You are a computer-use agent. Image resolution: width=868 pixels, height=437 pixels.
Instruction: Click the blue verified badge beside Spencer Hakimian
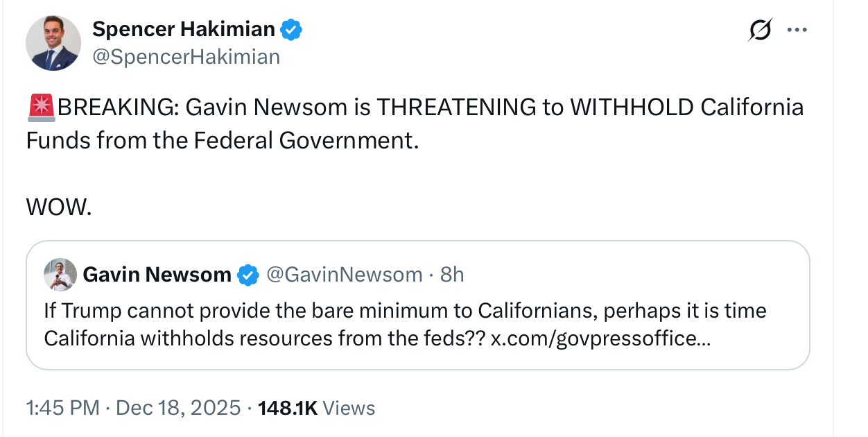291,30
